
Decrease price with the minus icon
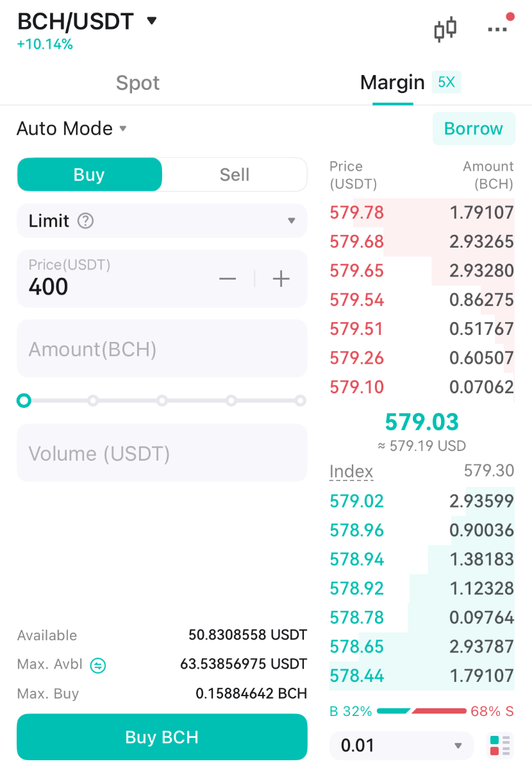click(x=228, y=278)
